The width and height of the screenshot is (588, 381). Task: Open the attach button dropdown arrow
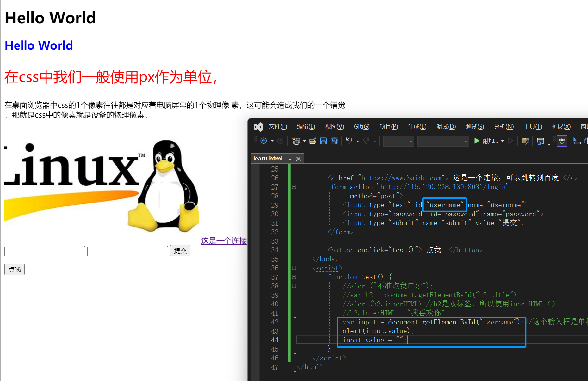[502, 141]
